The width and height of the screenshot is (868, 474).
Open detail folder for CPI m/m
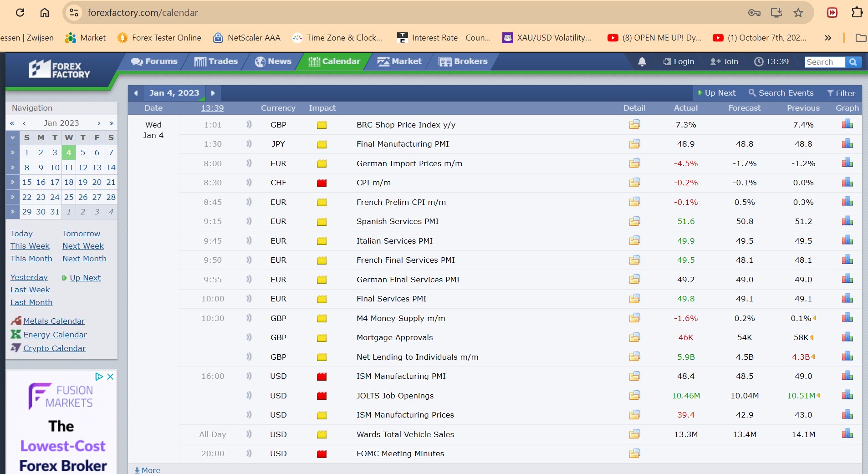(x=634, y=183)
